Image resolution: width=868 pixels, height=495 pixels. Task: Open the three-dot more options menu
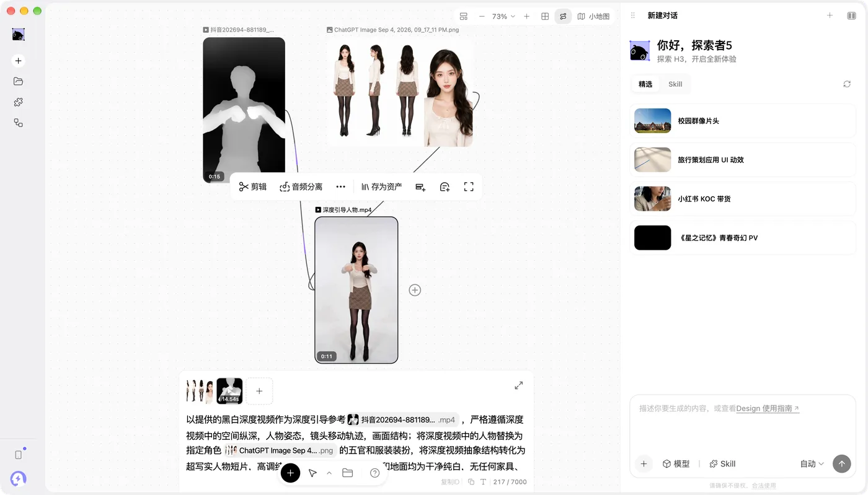point(340,186)
